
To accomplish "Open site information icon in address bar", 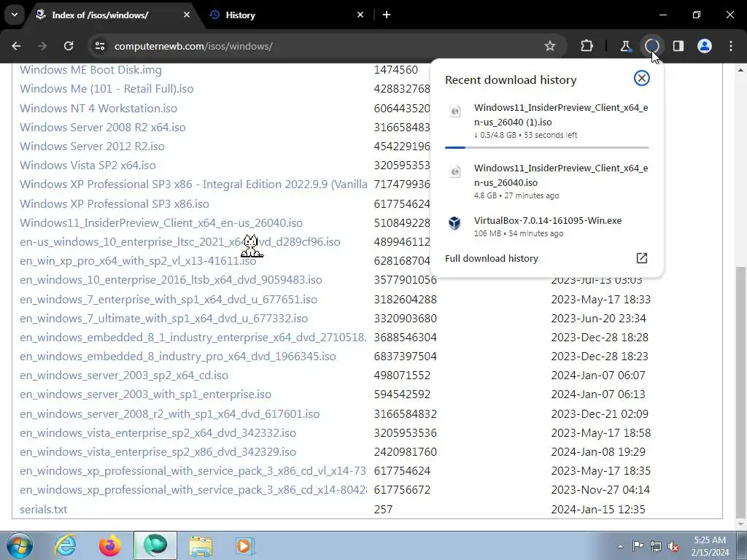I will pyautogui.click(x=100, y=46).
